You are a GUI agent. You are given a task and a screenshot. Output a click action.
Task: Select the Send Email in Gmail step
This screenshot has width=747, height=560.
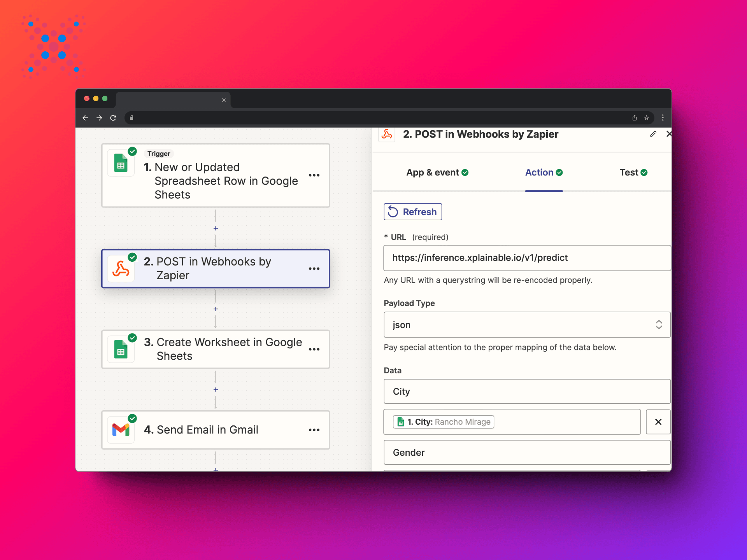coord(216,430)
